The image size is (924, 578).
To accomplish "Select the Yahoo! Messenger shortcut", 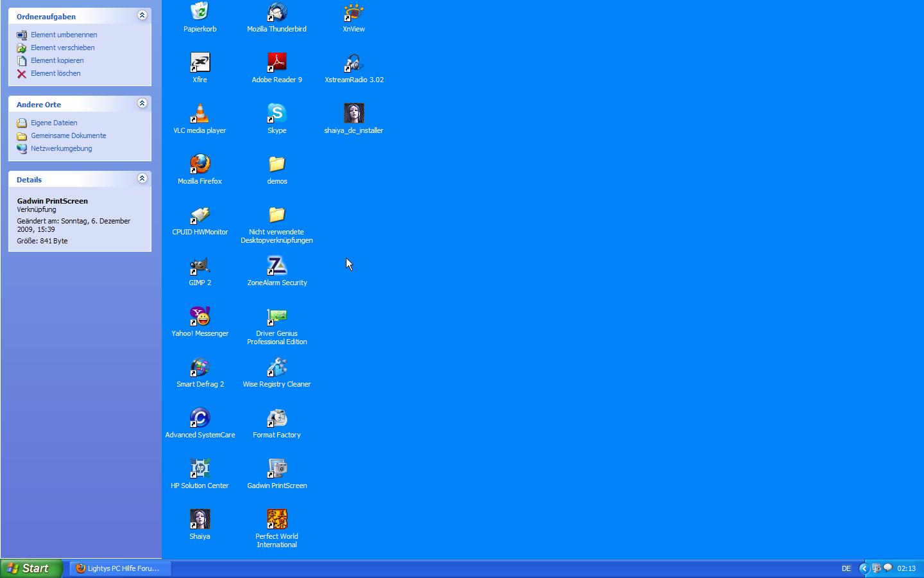I will 200,316.
